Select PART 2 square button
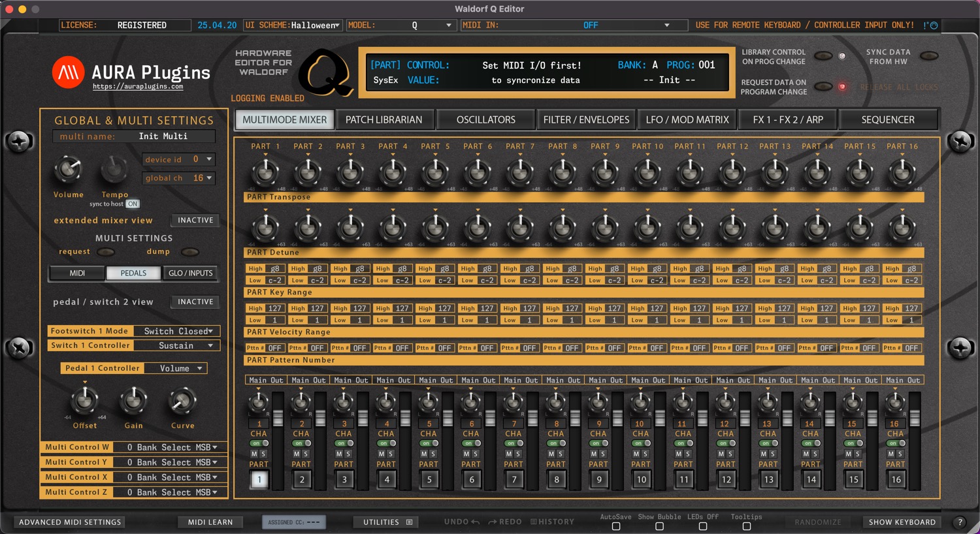 click(302, 480)
